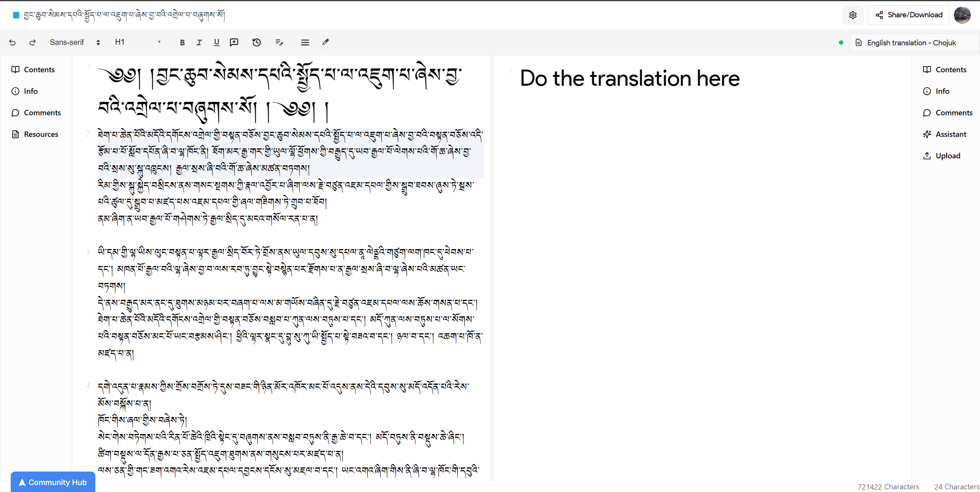Click the blue square swatch beside the title
The height and width of the screenshot is (492, 980).
16,15
